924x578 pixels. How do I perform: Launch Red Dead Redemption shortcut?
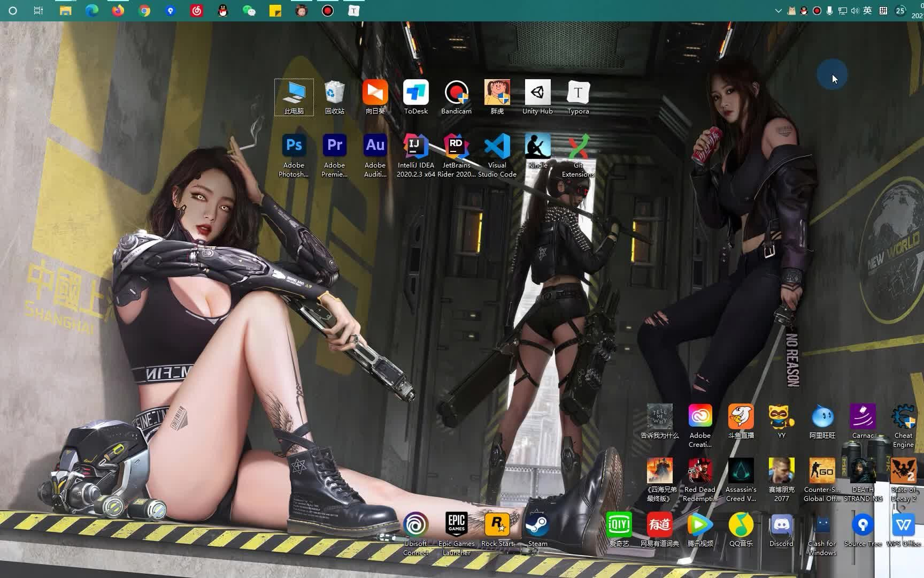[700, 480]
